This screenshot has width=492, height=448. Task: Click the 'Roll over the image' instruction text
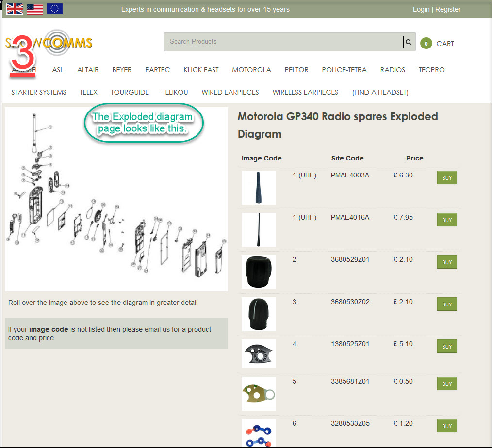coord(103,303)
